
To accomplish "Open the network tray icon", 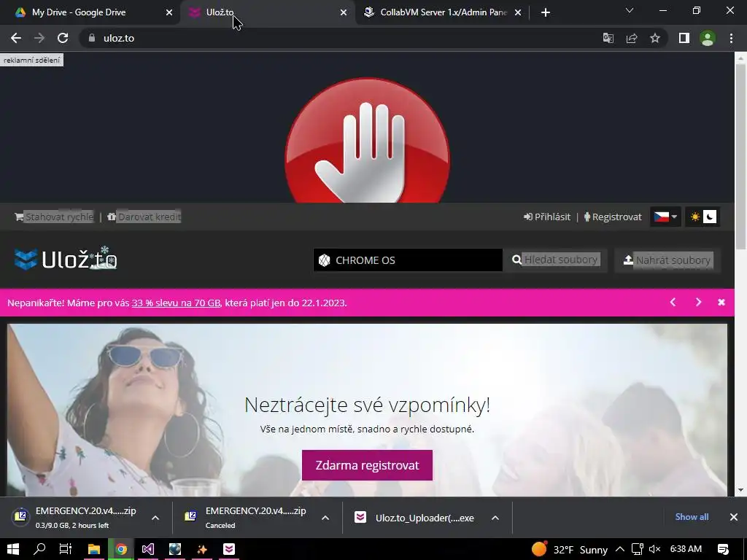I will [x=637, y=549].
